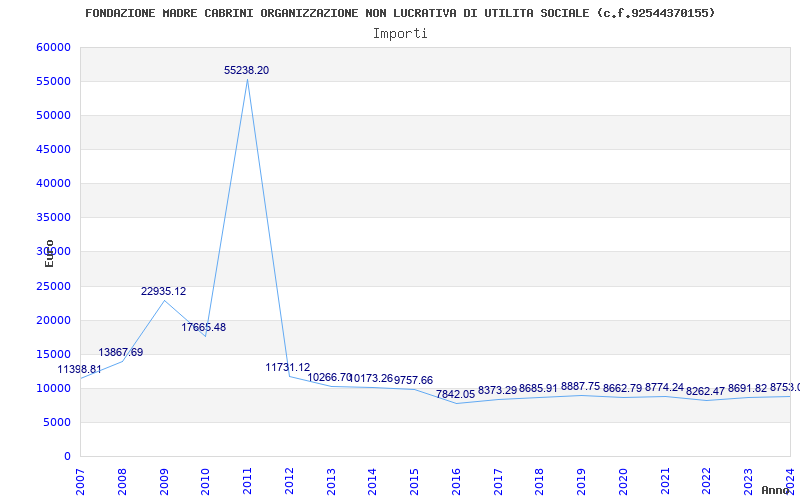Select the data label 8774.24
800x500 pixels.
[x=664, y=388]
